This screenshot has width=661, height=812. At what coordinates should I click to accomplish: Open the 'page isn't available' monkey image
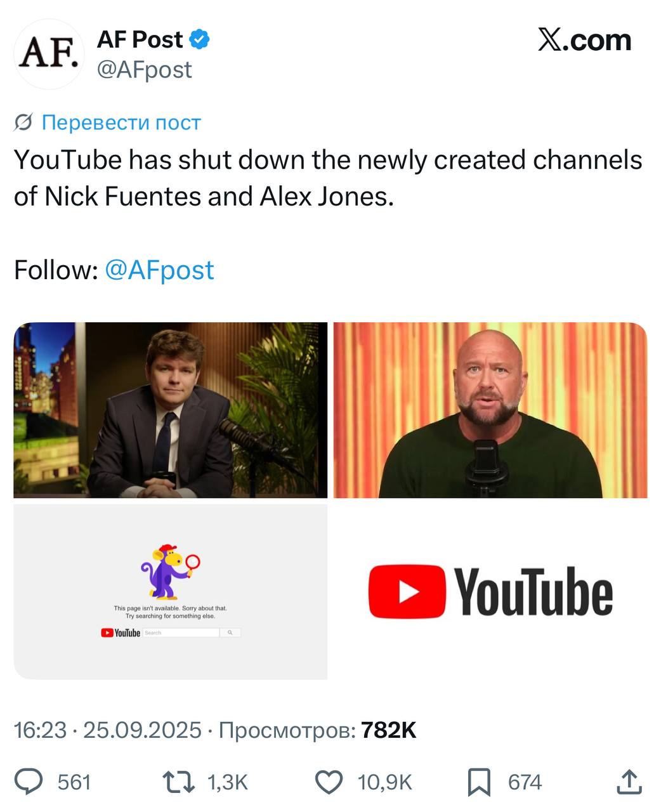click(x=170, y=591)
